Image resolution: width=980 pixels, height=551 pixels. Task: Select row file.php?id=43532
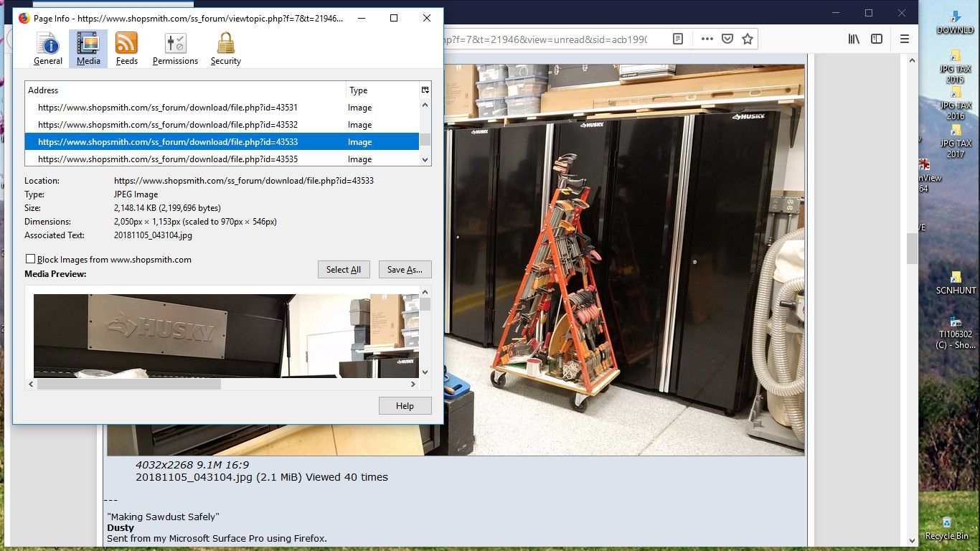222,125
